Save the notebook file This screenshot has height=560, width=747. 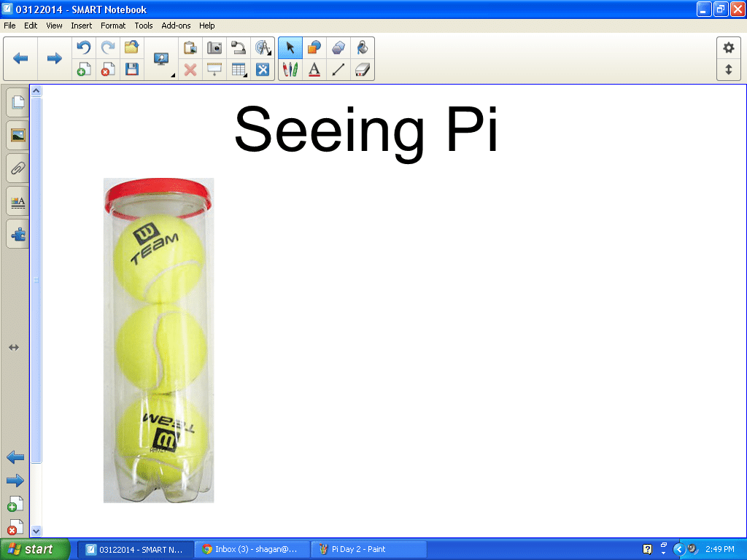point(131,69)
